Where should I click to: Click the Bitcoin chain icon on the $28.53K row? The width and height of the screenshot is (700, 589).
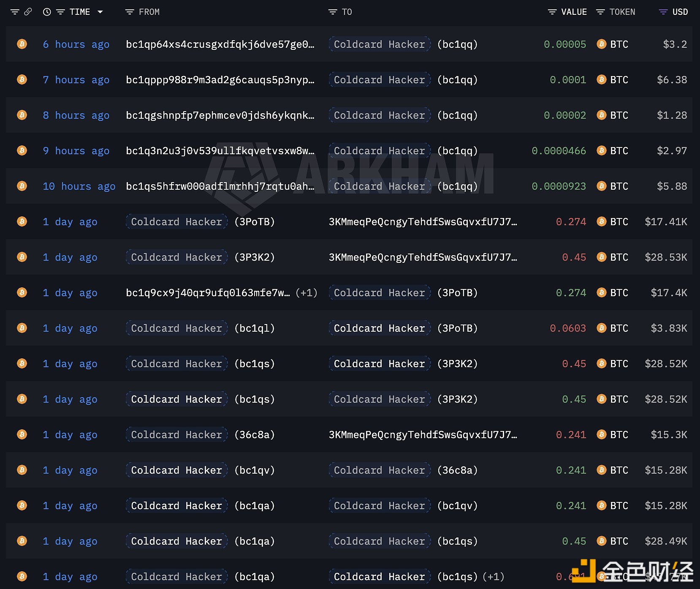pyautogui.click(x=22, y=257)
